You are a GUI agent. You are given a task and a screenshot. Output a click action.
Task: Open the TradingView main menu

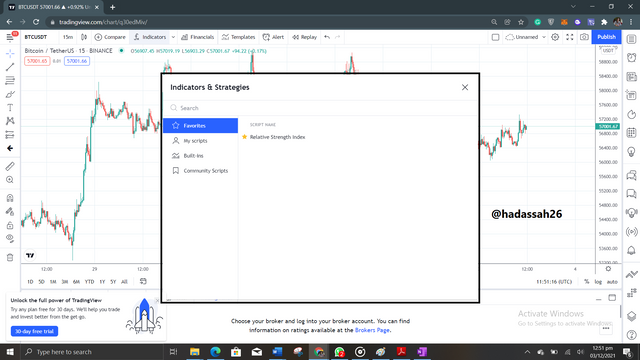tap(10, 37)
